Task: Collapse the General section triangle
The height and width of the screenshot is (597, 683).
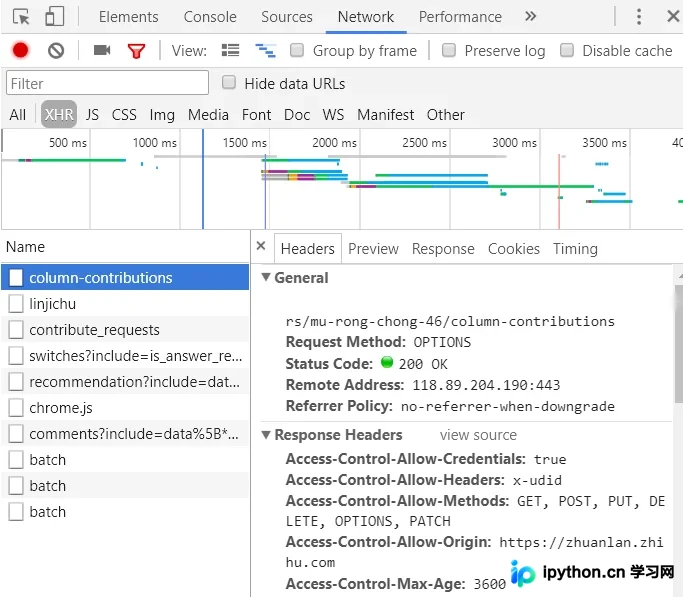Action: [266, 277]
